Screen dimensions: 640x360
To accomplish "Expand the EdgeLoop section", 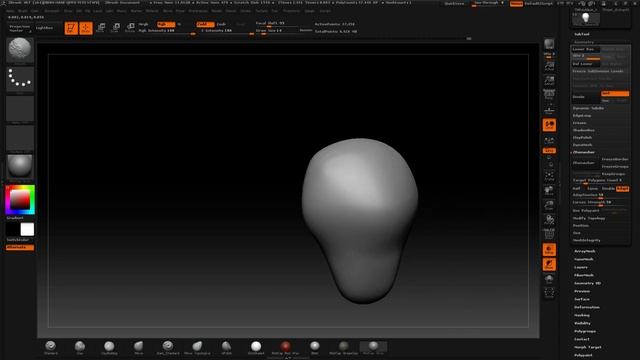I will (582, 116).
